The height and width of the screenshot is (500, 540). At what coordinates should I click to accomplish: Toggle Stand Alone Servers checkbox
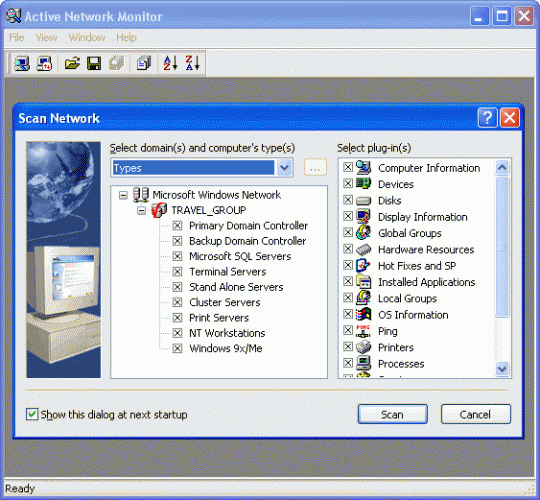tap(177, 287)
